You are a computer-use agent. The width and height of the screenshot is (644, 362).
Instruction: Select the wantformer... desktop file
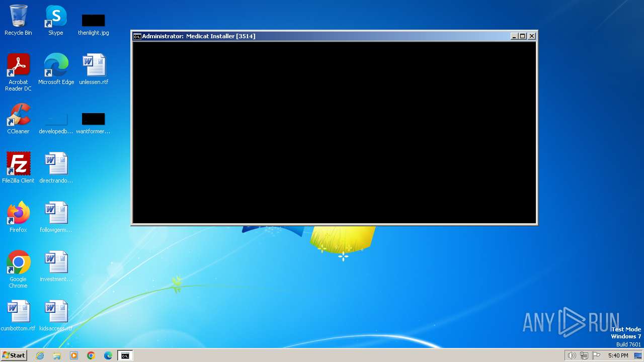(x=94, y=123)
